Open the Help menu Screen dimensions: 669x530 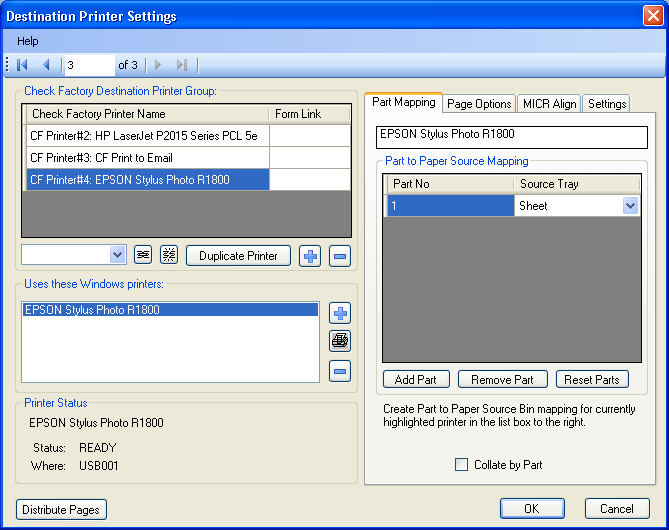tap(28, 41)
